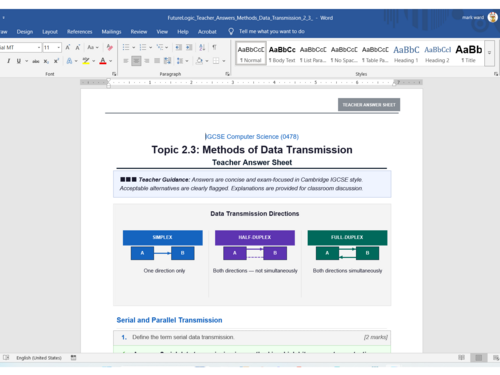
Task: Insert a bulleted list
Action: pyautogui.click(x=126, y=47)
